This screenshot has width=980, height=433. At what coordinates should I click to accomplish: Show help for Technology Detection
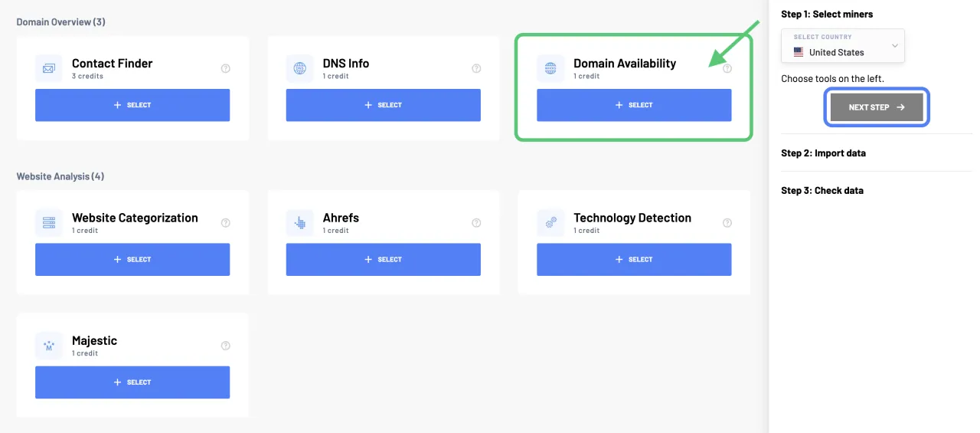point(727,223)
